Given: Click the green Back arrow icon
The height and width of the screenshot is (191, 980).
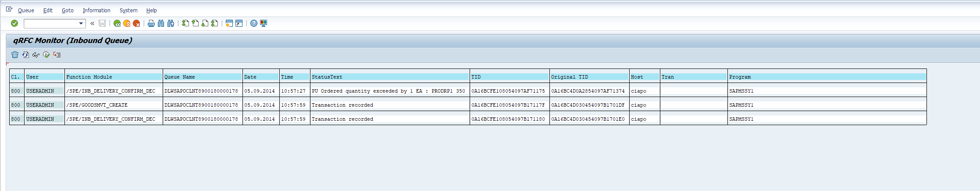Looking at the screenshot, I should [117, 23].
